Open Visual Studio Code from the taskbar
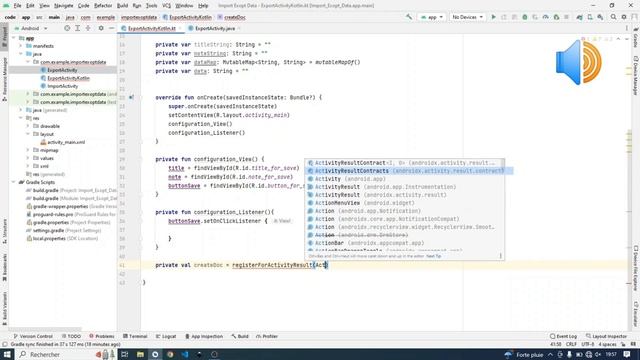Viewport: 640px width, 360px height. (184, 354)
